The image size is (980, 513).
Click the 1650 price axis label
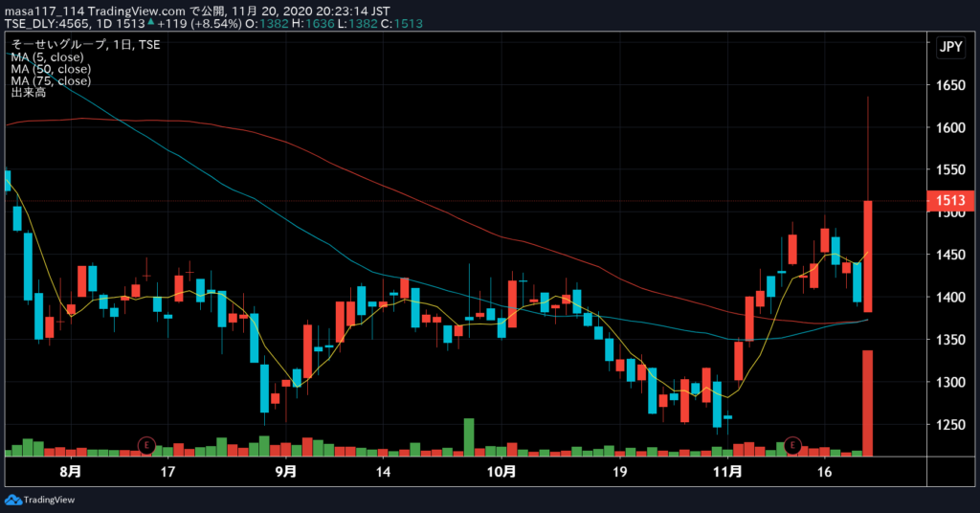950,85
